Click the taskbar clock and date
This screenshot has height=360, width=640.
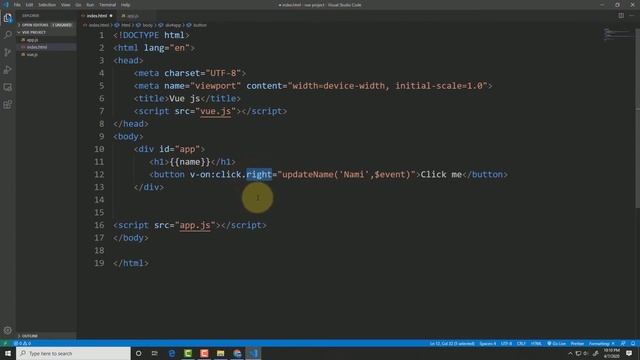point(611,353)
